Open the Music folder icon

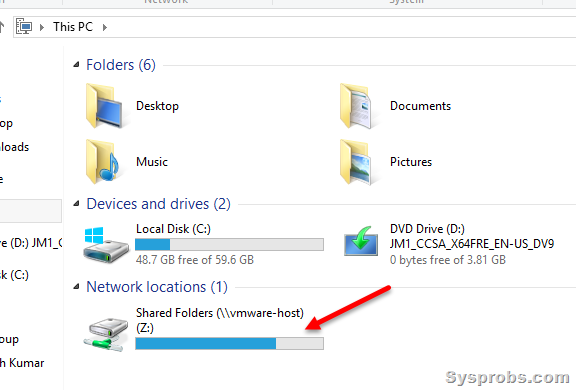point(103,162)
